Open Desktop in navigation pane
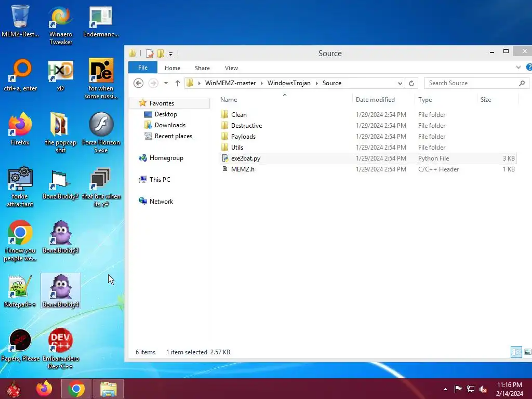 166,114
